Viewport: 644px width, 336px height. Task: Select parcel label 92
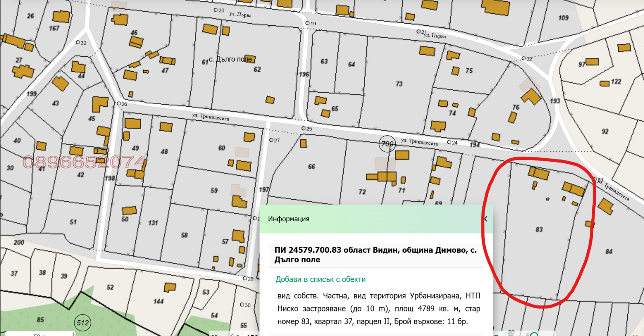605,131
